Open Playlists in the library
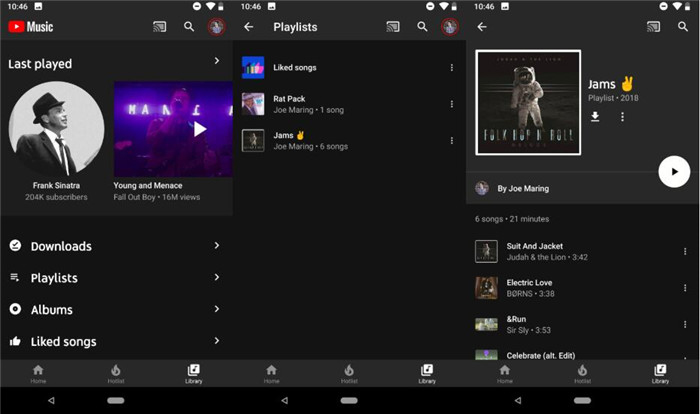Screen dimensions: 700x414 117,278
